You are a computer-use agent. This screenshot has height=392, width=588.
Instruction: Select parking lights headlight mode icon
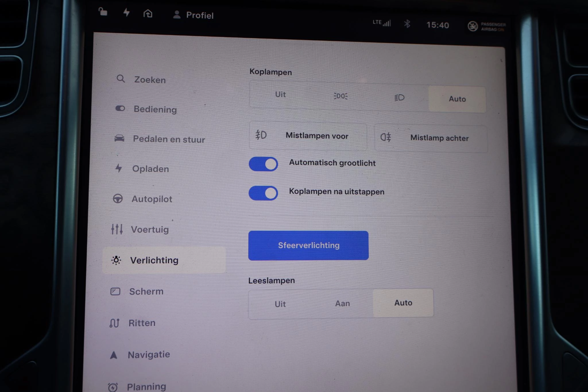tap(341, 96)
